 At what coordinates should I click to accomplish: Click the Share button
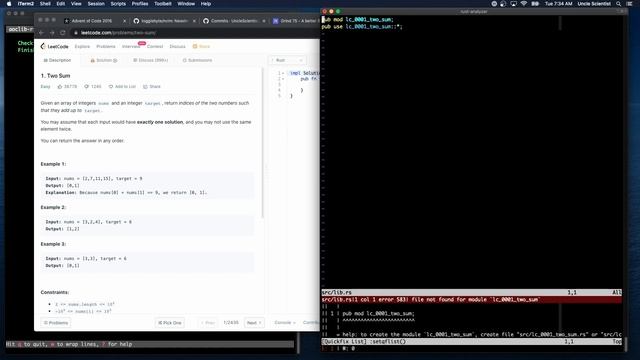coord(152,87)
